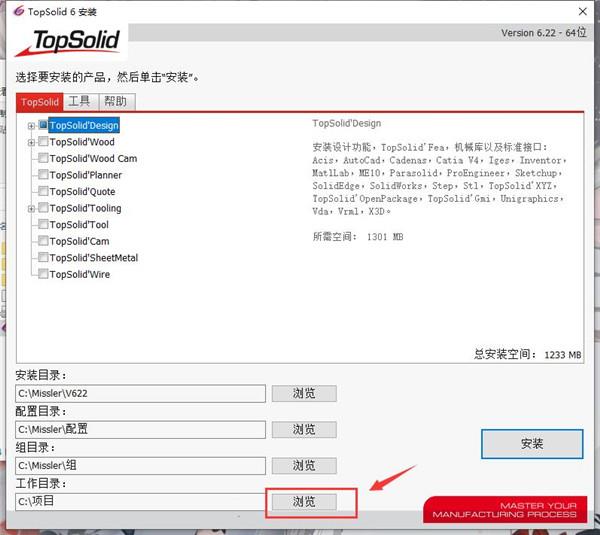Enable the TopSolid'Wood Cam checkbox
Viewport: 600px width, 535px height.
coord(43,158)
